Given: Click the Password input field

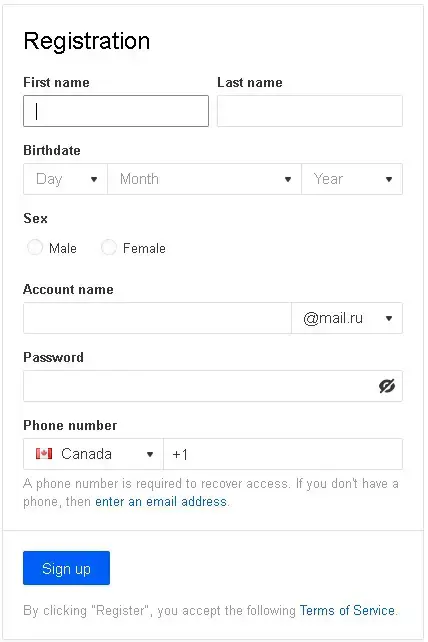Looking at the screenshot, I should coord(201,386).
